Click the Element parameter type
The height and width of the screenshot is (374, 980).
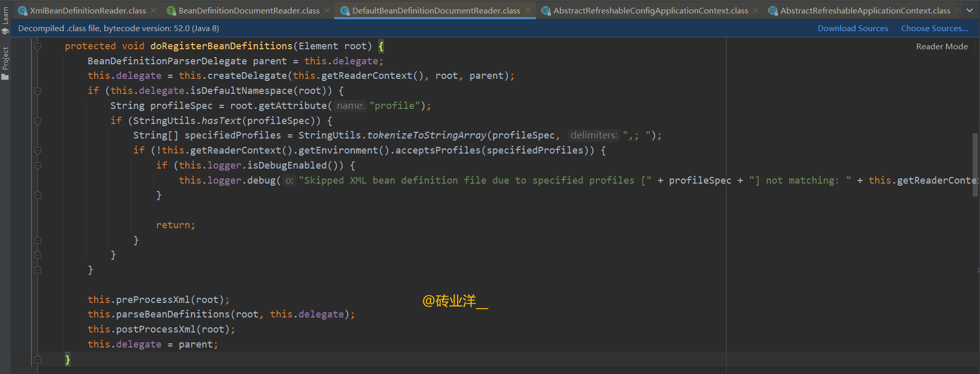pyautogui.click(x=318, y=46)
